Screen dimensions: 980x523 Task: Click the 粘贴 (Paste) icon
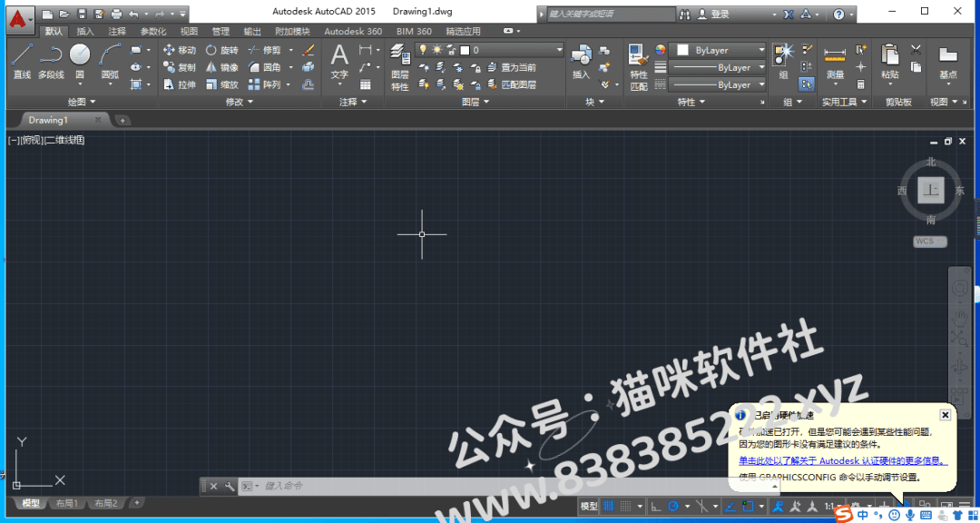pyautogui.click(x=890, y=62)
